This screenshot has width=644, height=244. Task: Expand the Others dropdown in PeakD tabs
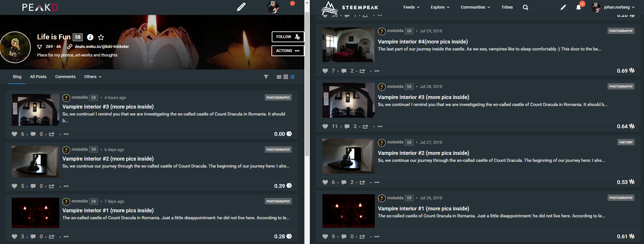coord(93,77)
